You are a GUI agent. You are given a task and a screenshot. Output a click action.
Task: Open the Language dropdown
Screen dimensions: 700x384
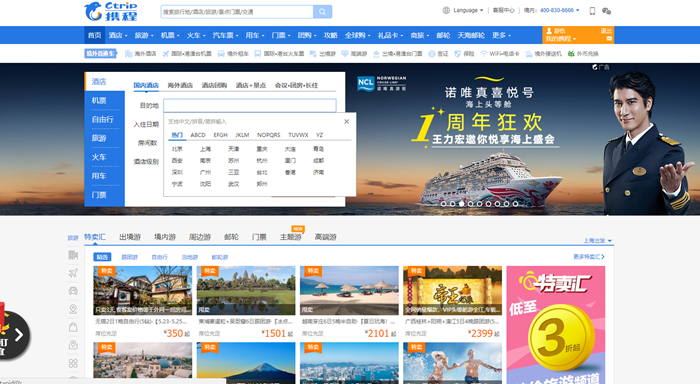(463, 10)
